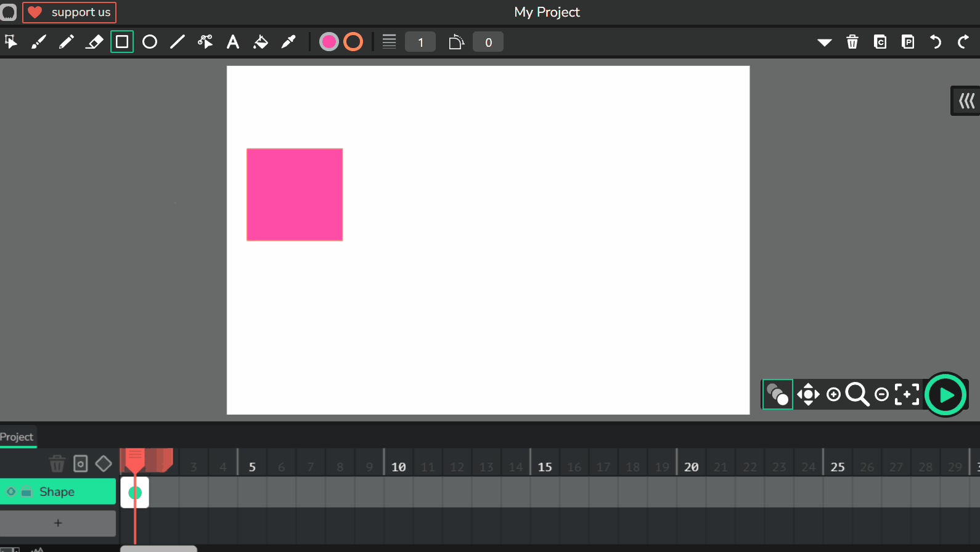Click the Undo arrow icon
This screenshot has height=552, width=980.
[x=936, y=42]
